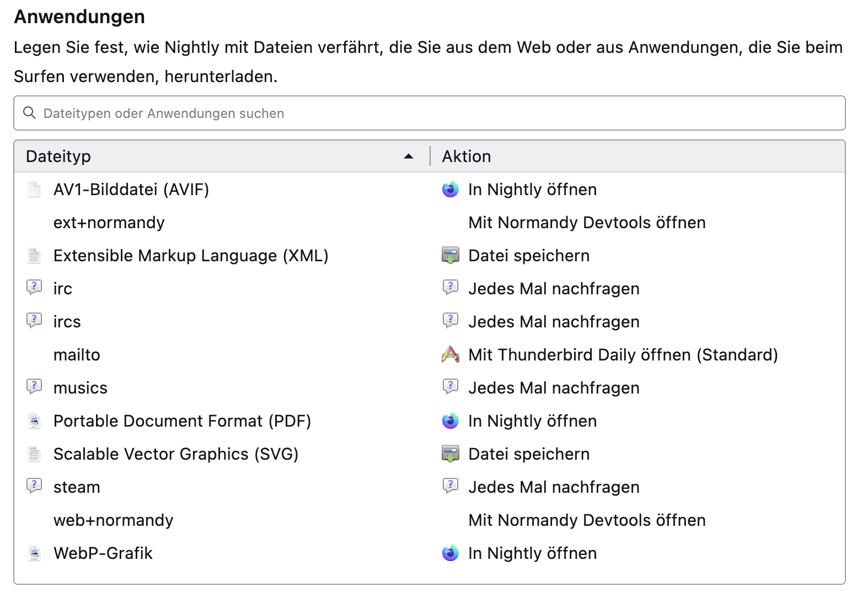The height and width of the screenshot is (603, 868).
Task: Sort by the Aktion column header
Action: pos(467,157)
